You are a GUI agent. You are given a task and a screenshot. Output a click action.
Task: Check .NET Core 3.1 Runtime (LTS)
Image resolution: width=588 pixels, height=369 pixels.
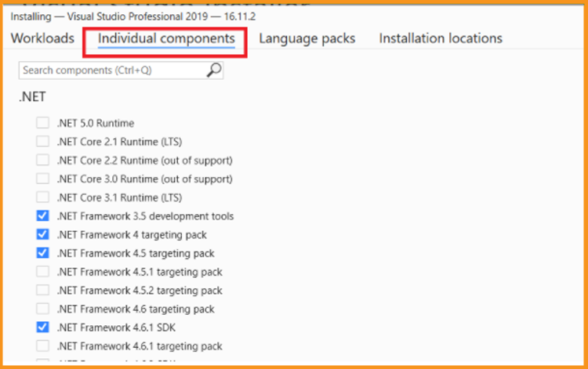pos(42,197)
